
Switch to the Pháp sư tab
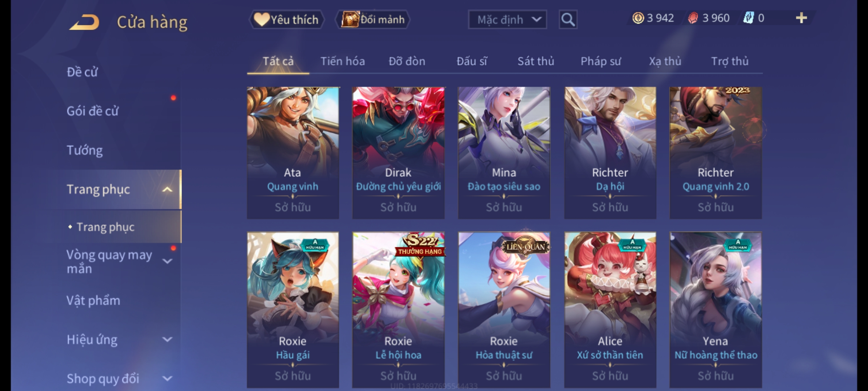click(600, 62)
